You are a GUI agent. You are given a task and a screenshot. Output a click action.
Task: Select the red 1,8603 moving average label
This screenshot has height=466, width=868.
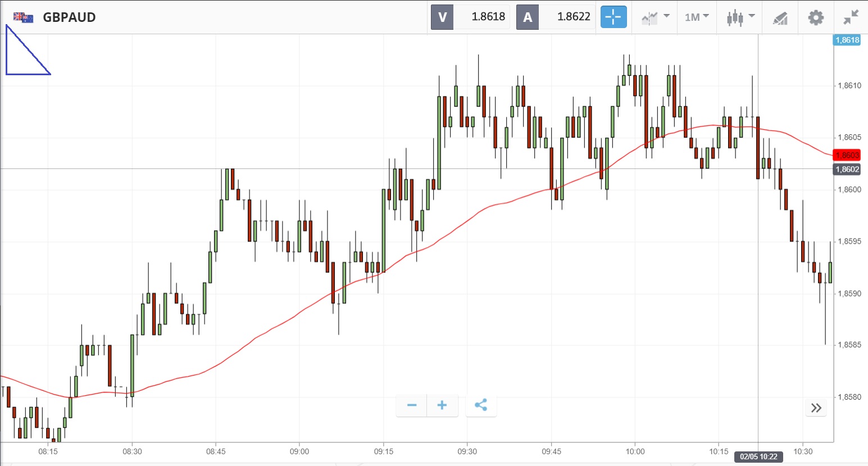point(847,155)
